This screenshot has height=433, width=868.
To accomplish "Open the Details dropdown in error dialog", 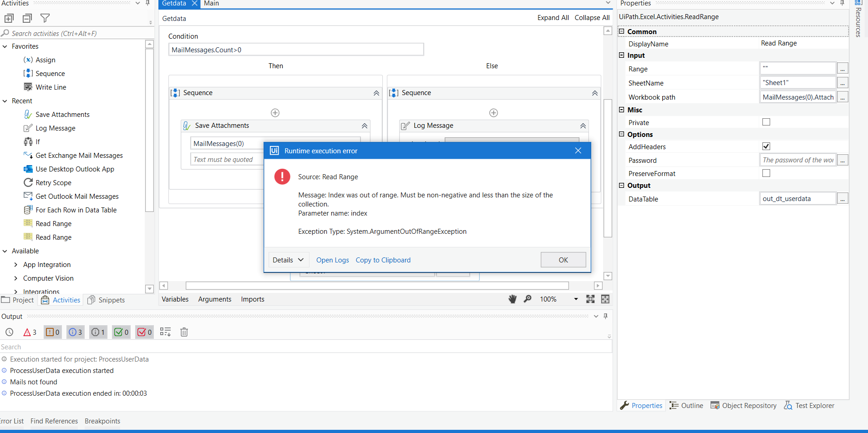I will [289, 260].
